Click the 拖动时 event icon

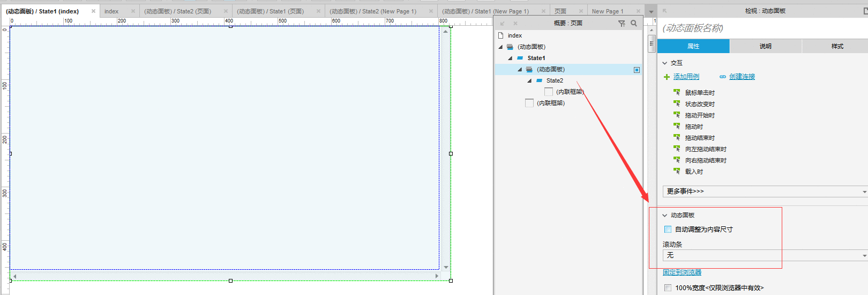click(677, 126)
